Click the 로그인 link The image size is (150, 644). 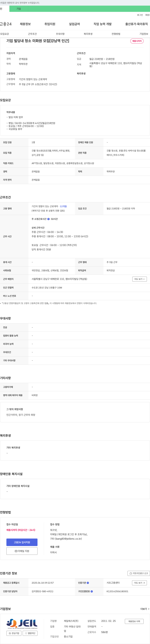tap(140, 15)
